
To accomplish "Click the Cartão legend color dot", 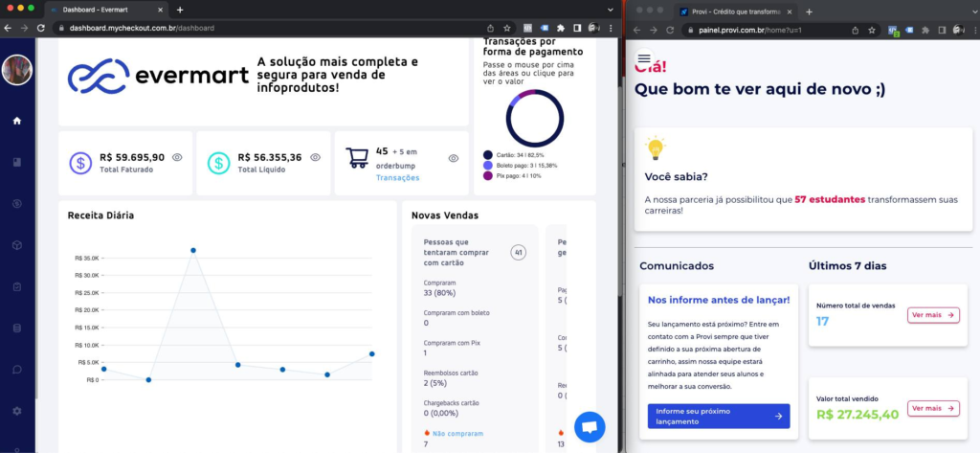I will [x=487, y=154].
